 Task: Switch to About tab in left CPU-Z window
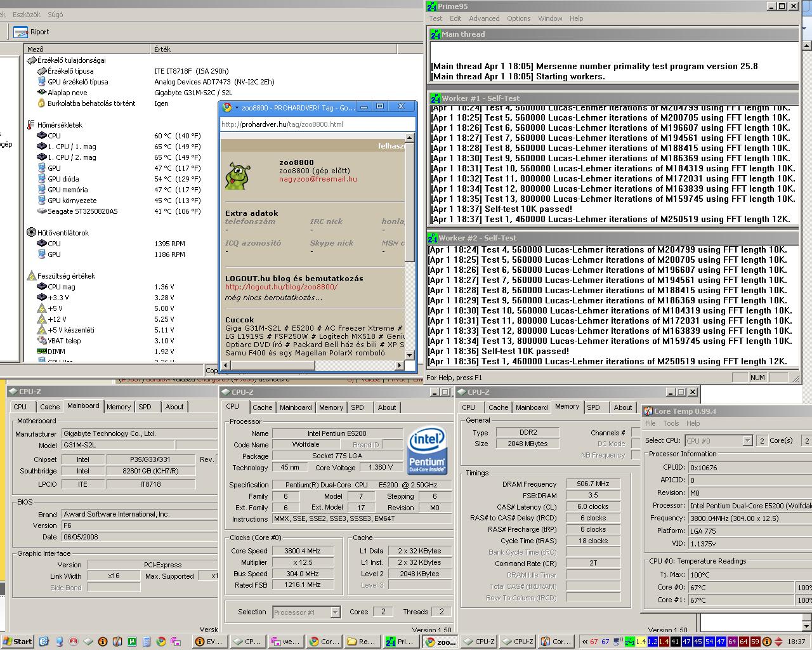(x=174, y=407)
